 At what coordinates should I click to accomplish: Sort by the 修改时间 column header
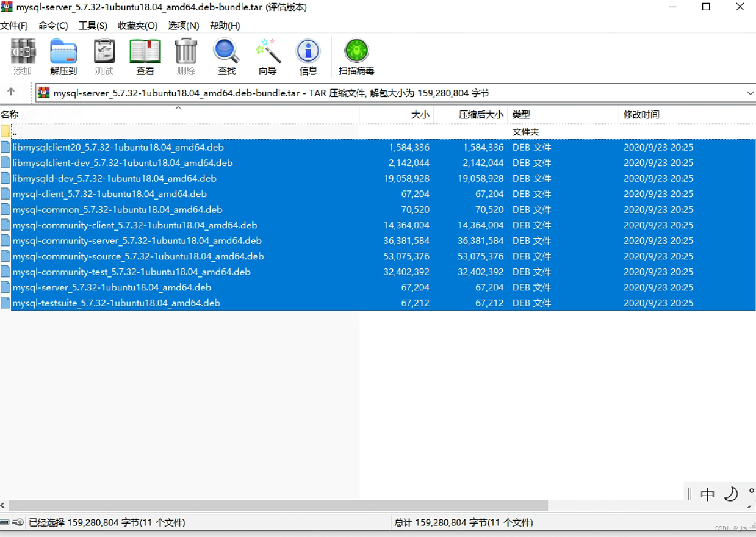point(687,115)
